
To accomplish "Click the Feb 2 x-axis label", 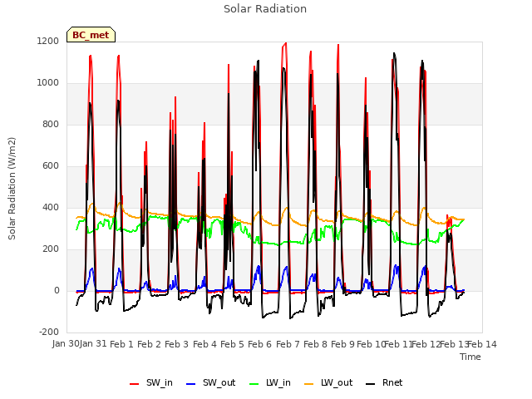I will click(149, 344).
